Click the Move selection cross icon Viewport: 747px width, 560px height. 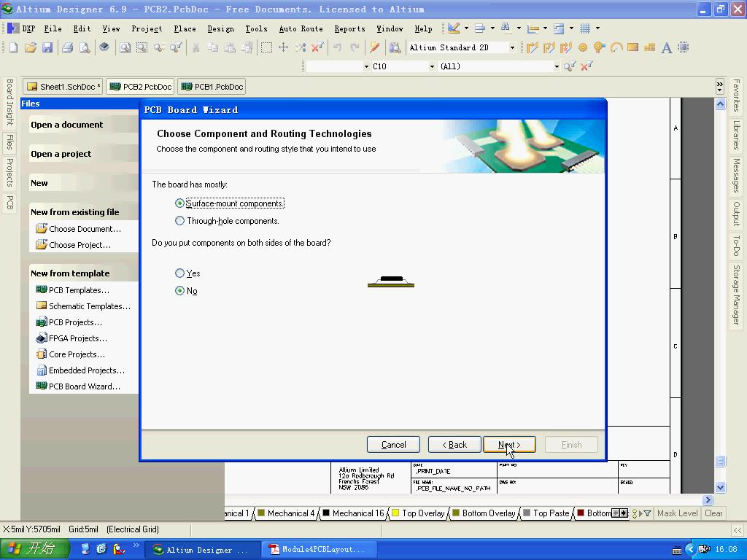pos(284,47)
